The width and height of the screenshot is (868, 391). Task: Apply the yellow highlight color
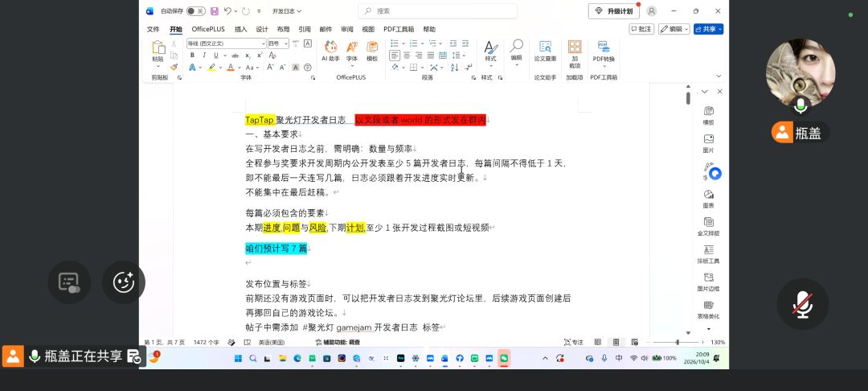pos(211,68)
